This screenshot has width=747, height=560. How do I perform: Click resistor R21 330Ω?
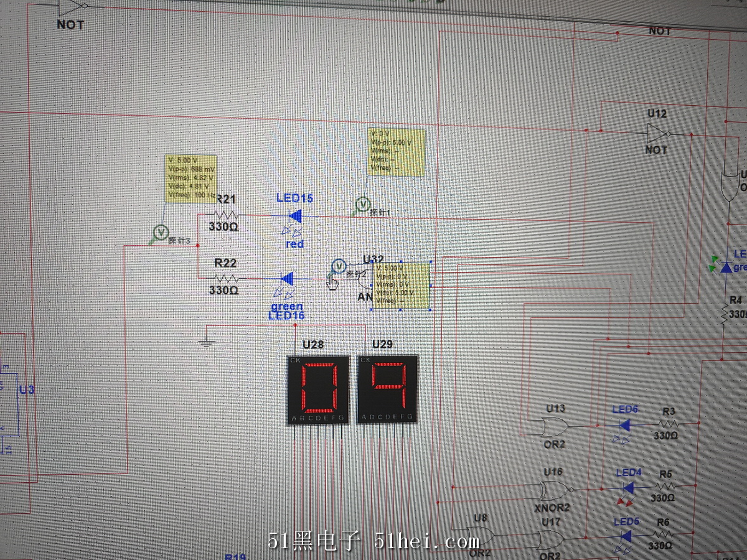[224, 215]
